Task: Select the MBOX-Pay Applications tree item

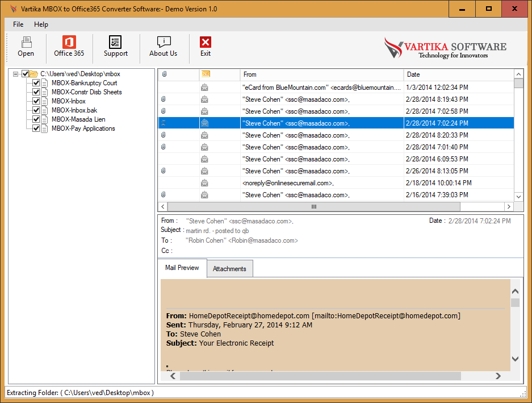Action: (83, 128)
